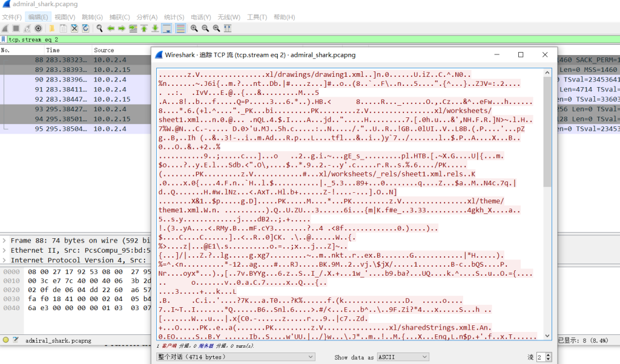Jump to first packet toolbar icon
Viewport: 620px width, 364px height.
(x=144, y=28)
